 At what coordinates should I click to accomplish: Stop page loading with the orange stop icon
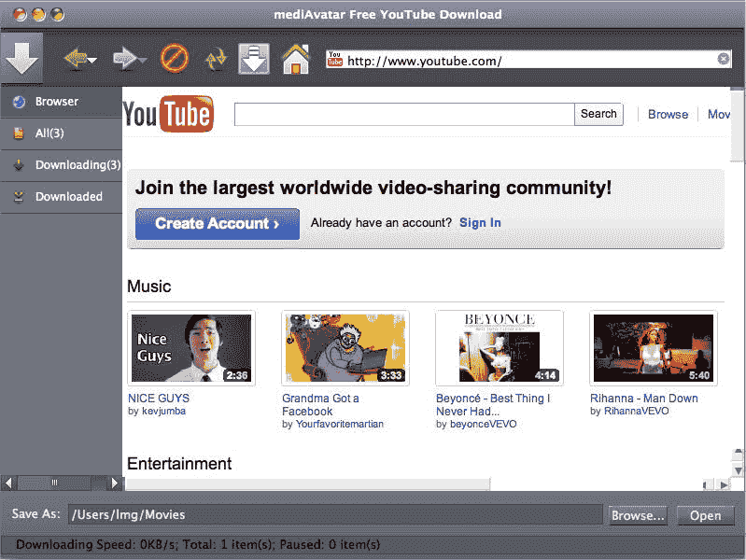[175, 59]
